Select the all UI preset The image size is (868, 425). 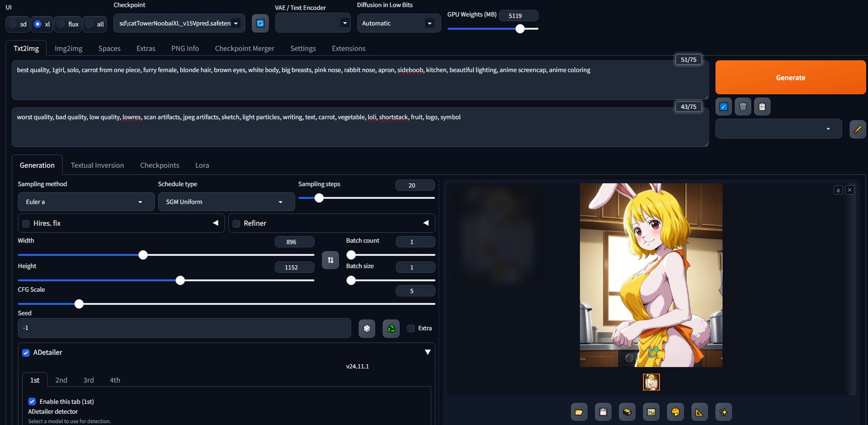click(x=95, y=24)
